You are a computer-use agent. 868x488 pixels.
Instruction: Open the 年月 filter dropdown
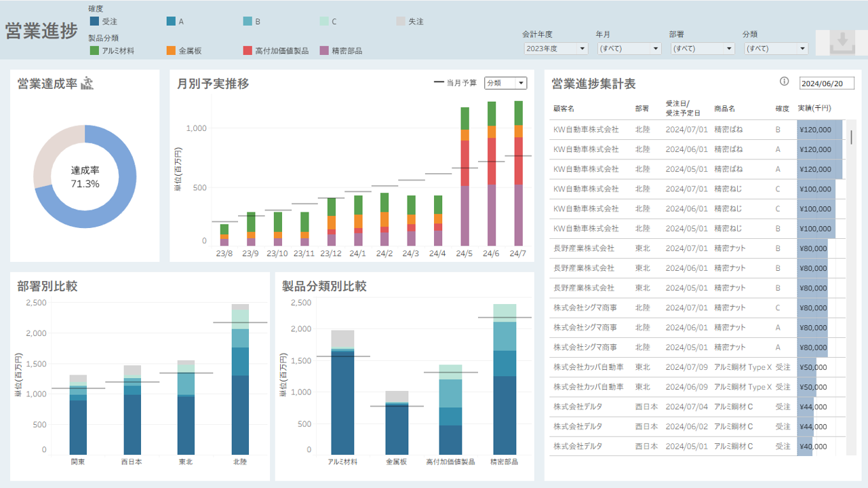pos(629,49)
